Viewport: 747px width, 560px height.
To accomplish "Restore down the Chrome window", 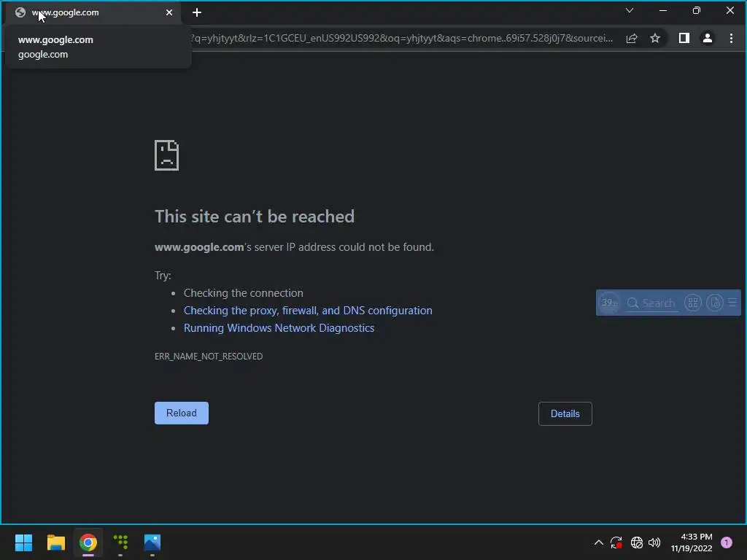I will (x=697, y=10).
